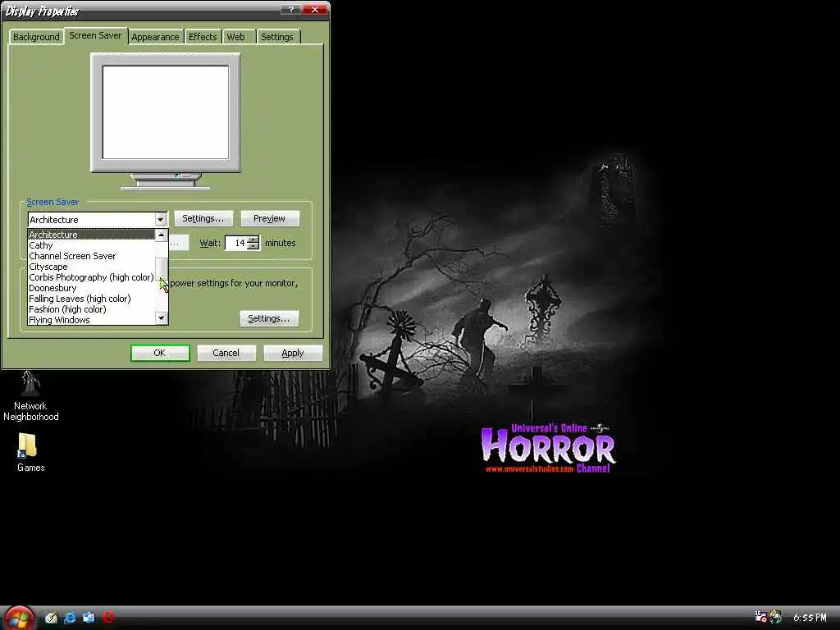Click the blue quick launch icon right of Internet Explorer
This screenshot has height=630, width=840.
(x=89, y=618)
